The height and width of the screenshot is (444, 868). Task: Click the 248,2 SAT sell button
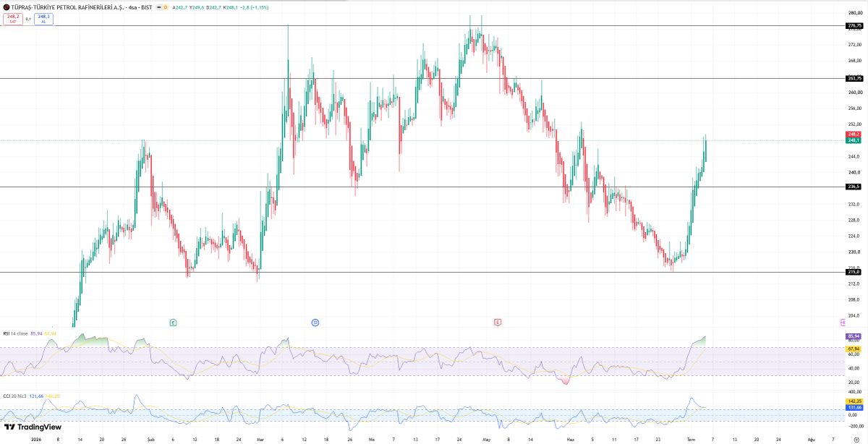coord(13,19)
